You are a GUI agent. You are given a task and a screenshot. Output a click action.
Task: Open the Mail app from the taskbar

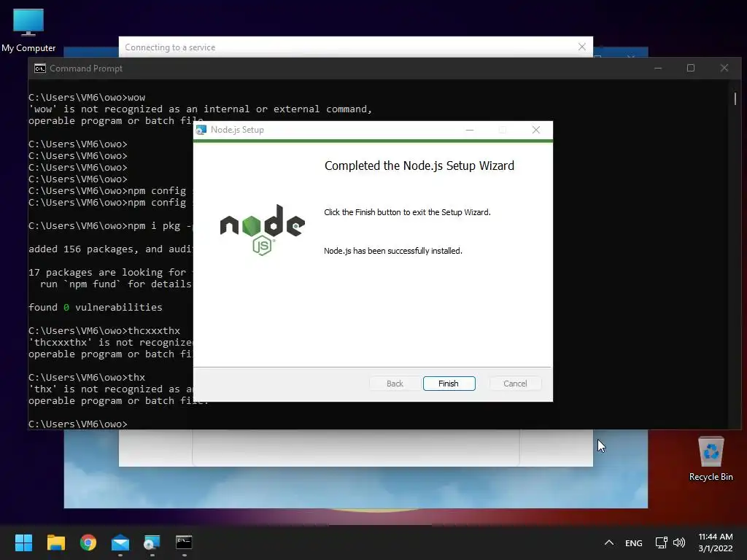120,542
